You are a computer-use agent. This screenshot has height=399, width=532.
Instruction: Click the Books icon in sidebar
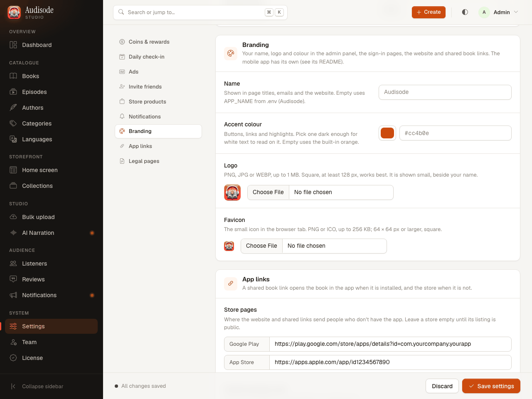(x=13, y=76)
